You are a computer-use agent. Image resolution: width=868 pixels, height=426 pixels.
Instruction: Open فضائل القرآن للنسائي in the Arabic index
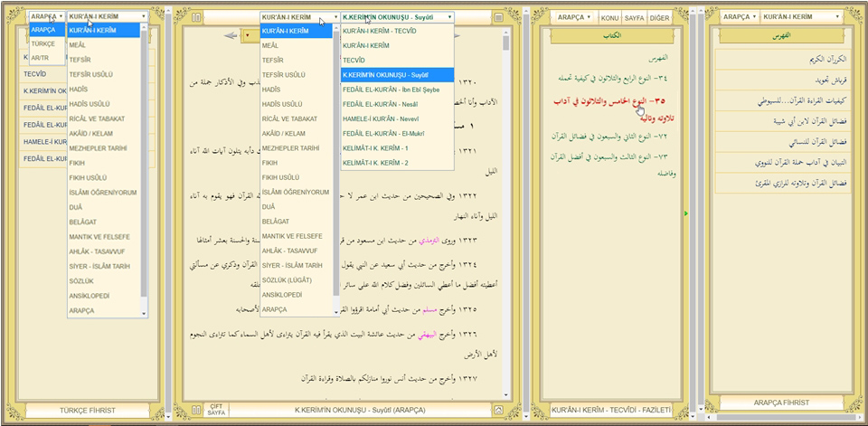783,142
